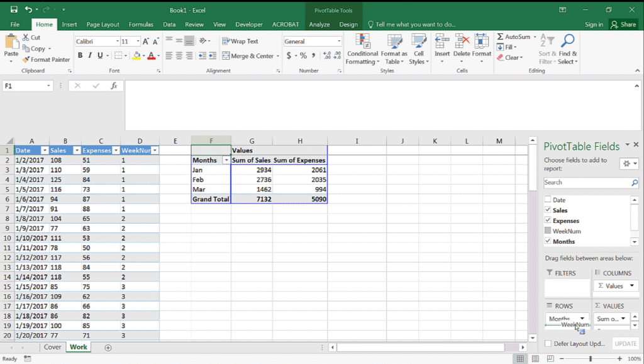Screen dimensions: 644x364
Task: Open the Months filter dropdown in the pivot table
Action: coord(226,161)
